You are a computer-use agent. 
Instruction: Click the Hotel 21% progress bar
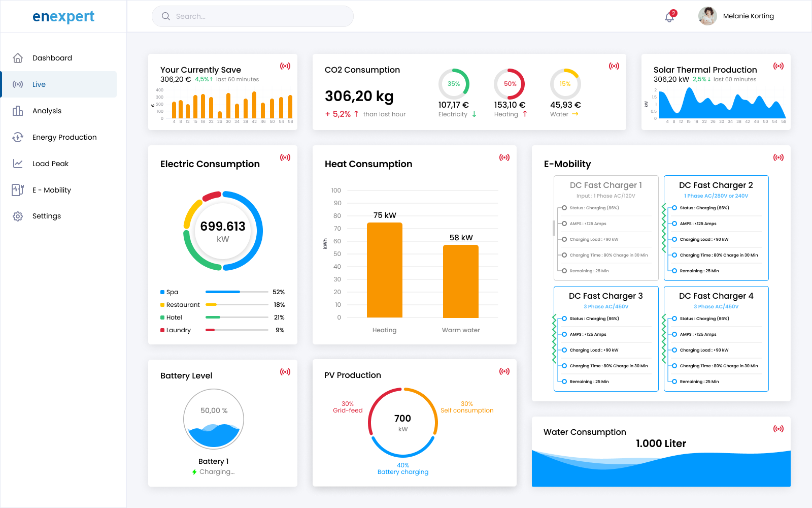click(237, 317)
